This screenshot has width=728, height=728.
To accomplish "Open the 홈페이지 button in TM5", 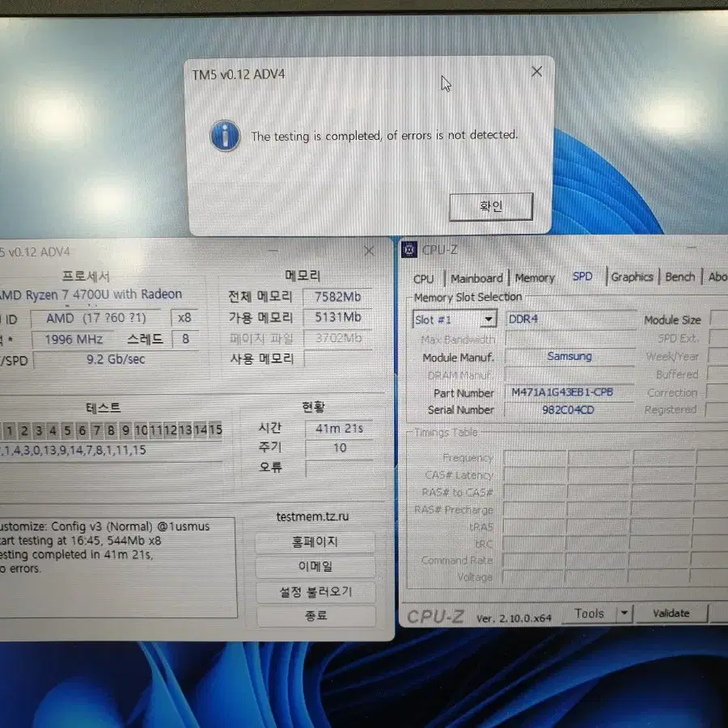I will click(315, 542).
